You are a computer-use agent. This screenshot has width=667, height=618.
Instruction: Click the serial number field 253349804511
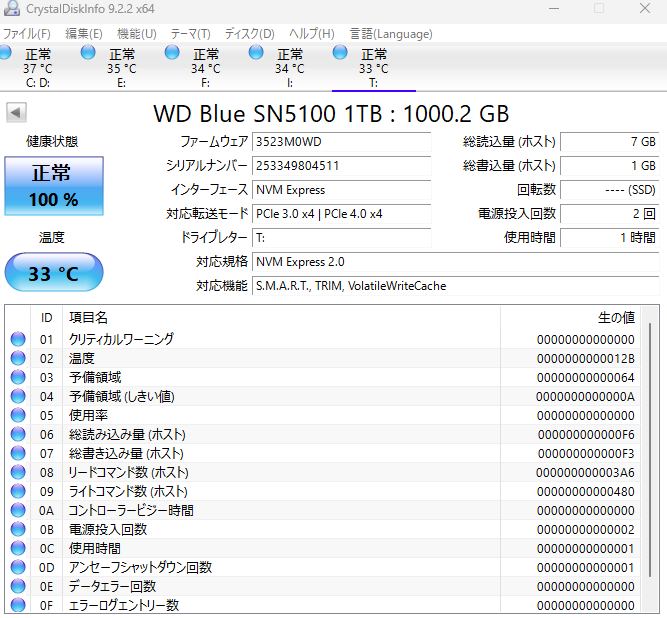(342, 165)
